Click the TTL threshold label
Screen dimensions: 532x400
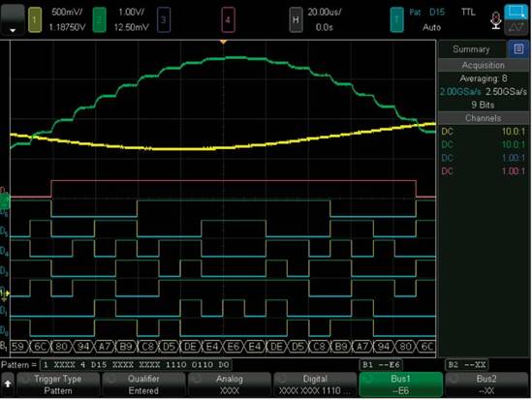[468, 13]
